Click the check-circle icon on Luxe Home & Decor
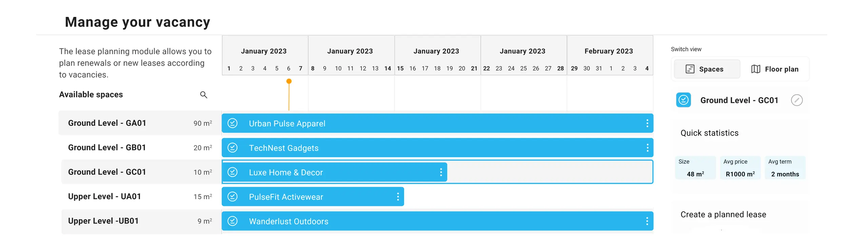 (x=232, y=172)
